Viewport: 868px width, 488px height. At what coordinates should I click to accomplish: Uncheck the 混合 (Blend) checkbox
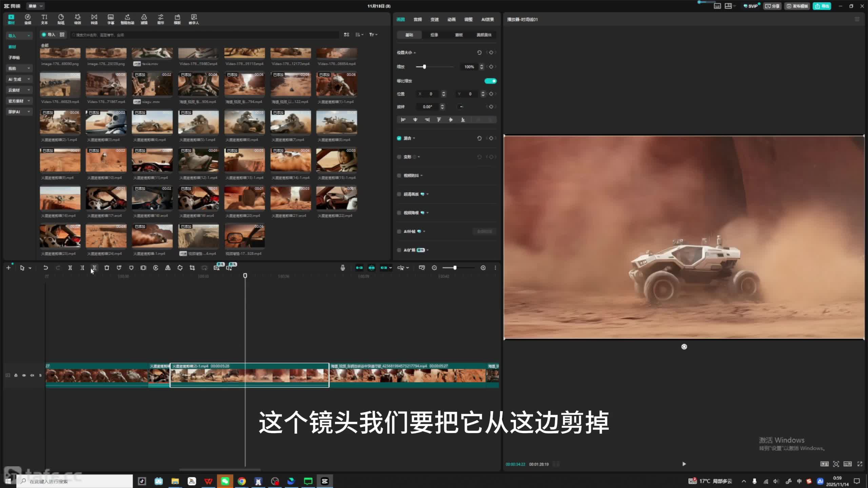(399, 138)
